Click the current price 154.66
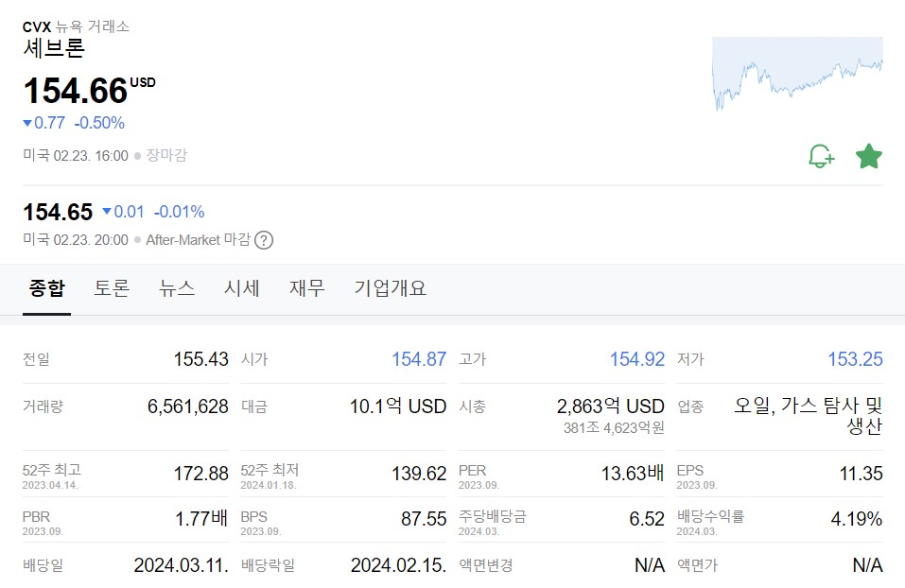This screenshot has width=905, height=588. click(x=76, y=91)
